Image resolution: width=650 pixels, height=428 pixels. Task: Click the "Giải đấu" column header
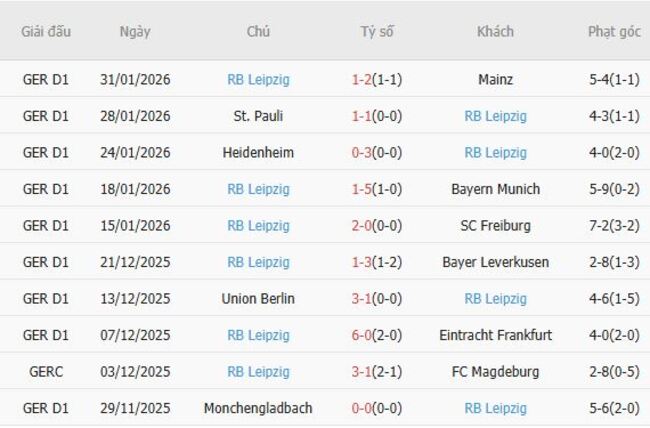coord(46,32)
